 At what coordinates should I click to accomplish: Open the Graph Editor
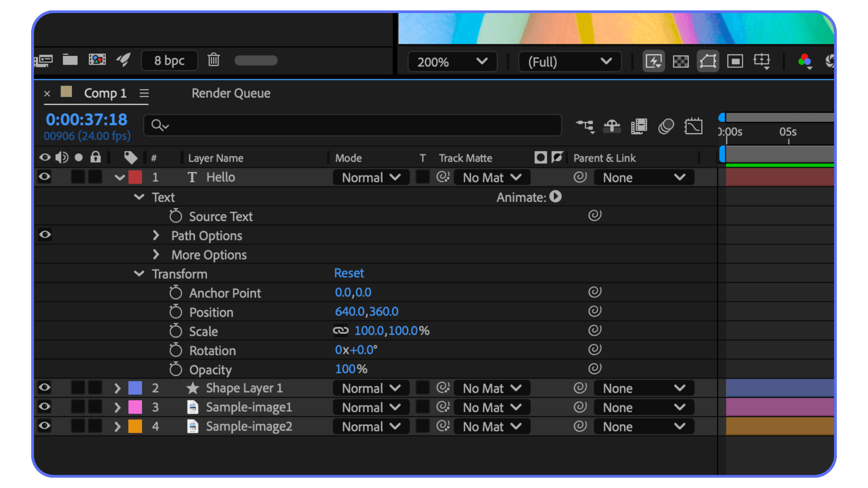click(693, 126)
